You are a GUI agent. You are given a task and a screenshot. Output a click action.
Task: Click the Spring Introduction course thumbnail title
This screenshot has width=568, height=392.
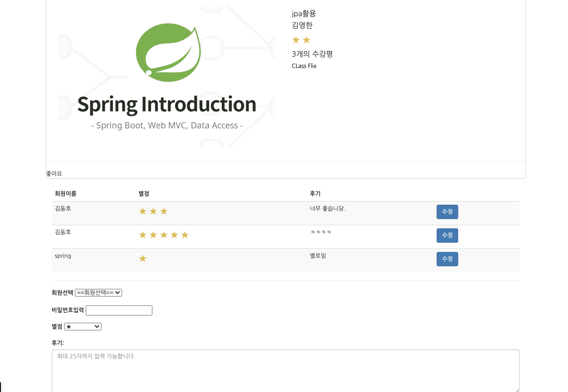coord(167,104)
